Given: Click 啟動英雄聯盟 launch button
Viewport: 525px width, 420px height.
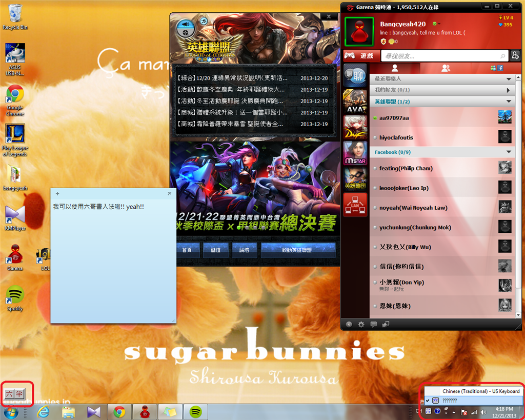Looking at the screenshot, I should point(298,250).
